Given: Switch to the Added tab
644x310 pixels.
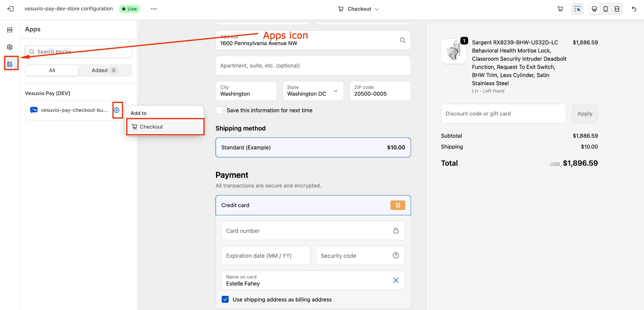Looking at the screenshot, I should [x=104, y=70].
